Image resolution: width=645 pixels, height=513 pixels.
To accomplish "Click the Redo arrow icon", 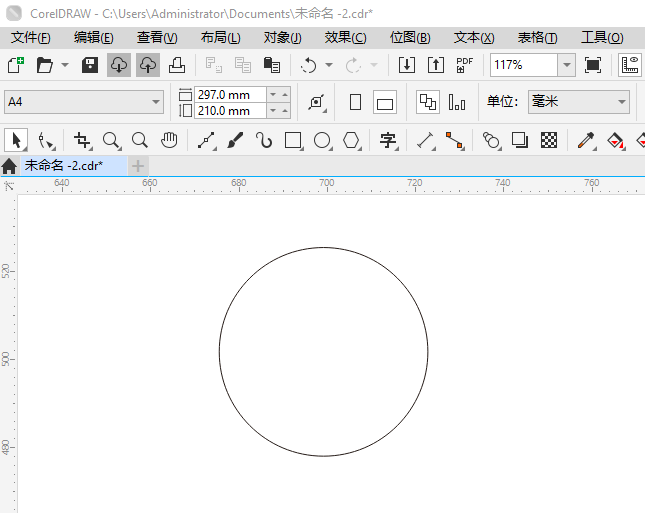I will tap(353, 65).
